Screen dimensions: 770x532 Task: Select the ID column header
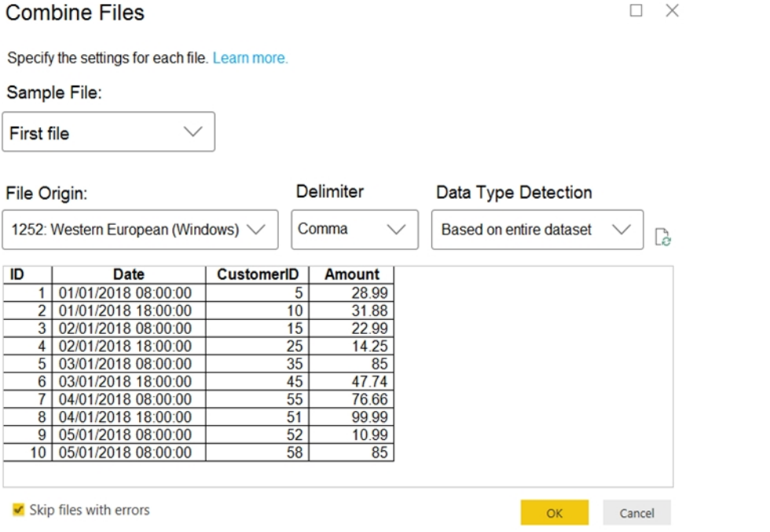[27, 274]
